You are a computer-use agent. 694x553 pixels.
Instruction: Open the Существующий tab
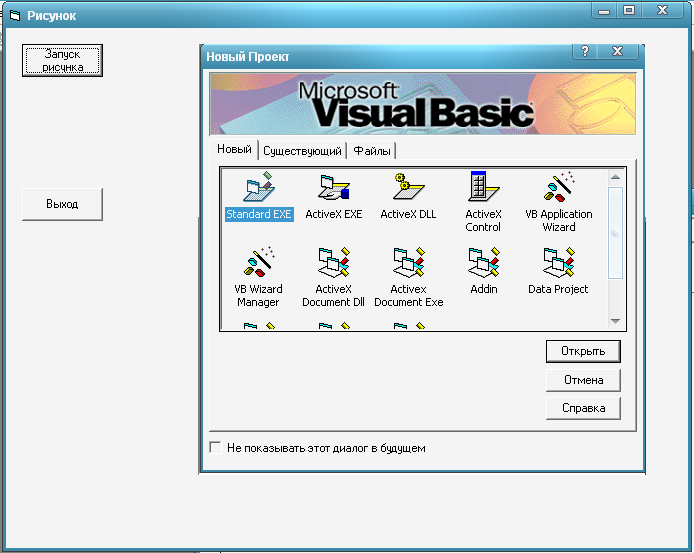302,151
